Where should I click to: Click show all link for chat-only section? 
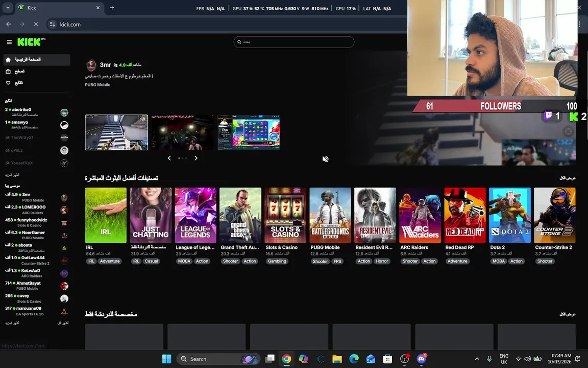pyautogui.click(x=568, y=314)
